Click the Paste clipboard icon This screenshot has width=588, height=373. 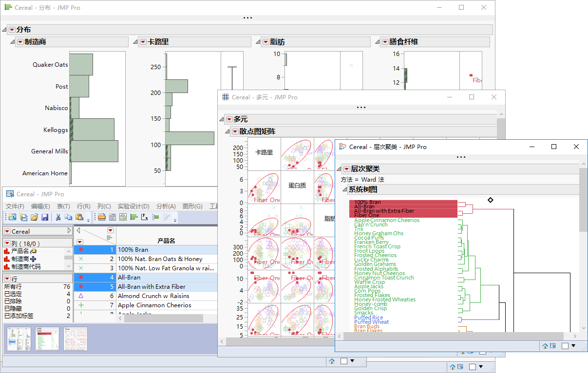click(79, 217)
